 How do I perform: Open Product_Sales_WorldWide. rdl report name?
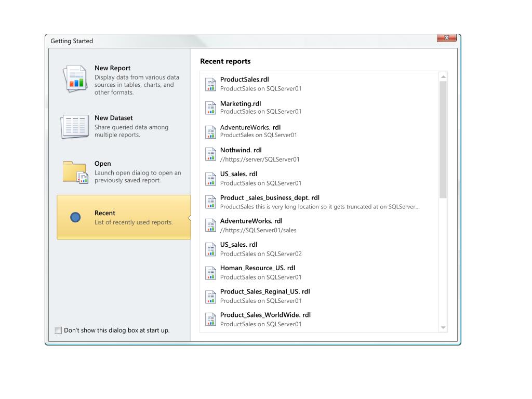click(265, 315)
